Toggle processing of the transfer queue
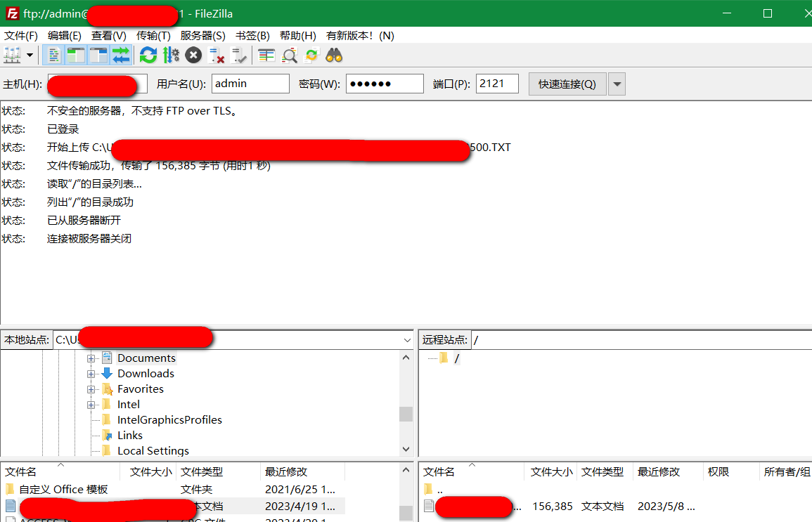812x522 pixels. [171, 56]
